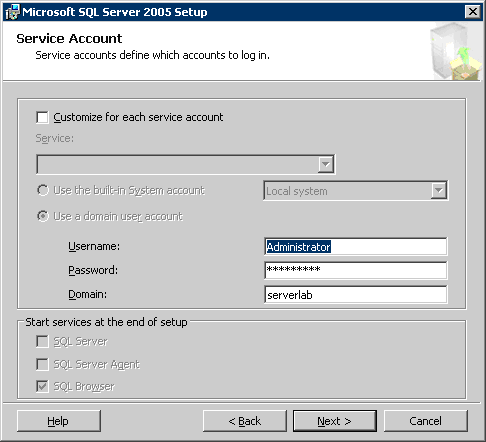The width and height of the screenshot is (486, 442).
Task: Toggle the SQL Browser checkbox
Action: 42,386
